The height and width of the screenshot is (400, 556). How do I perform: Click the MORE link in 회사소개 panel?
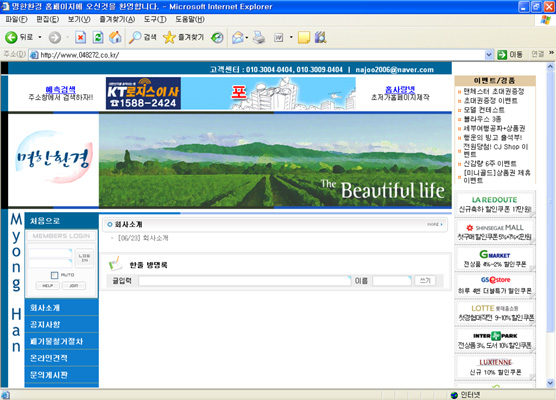pos(435,224)
